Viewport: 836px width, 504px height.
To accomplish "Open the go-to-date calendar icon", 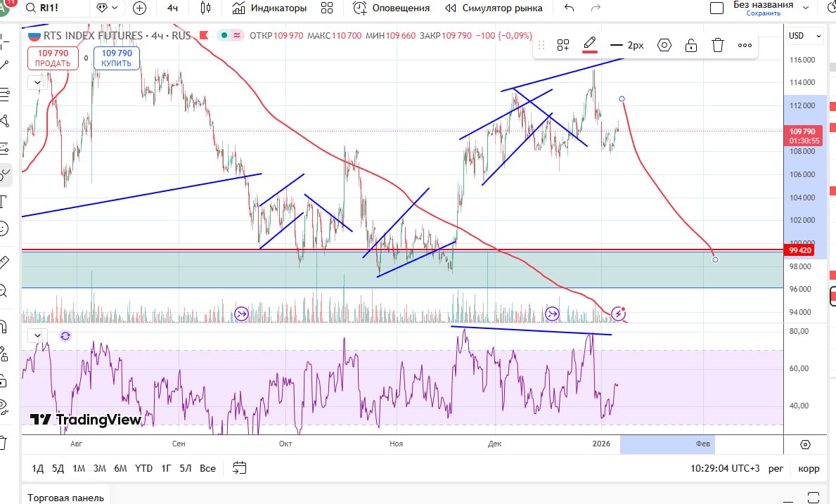I will coord(240,468).
